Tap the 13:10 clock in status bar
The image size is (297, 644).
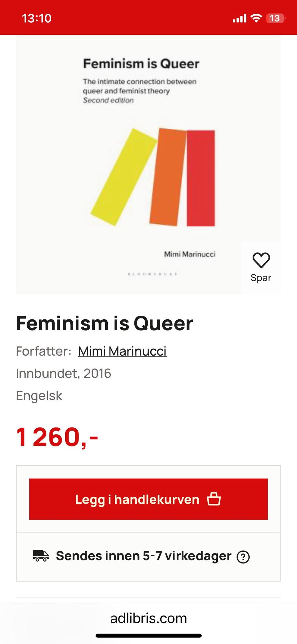[x=37, y=18]
